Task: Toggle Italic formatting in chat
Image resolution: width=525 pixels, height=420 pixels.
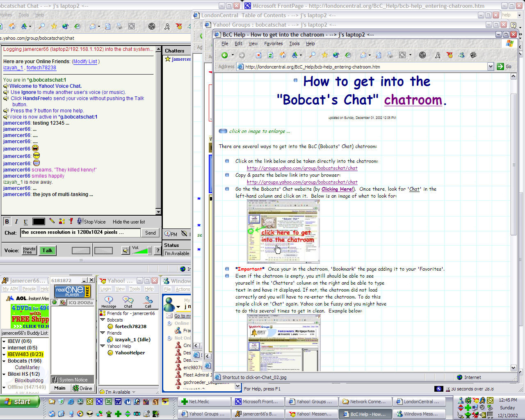Action: tap(16, 221)
